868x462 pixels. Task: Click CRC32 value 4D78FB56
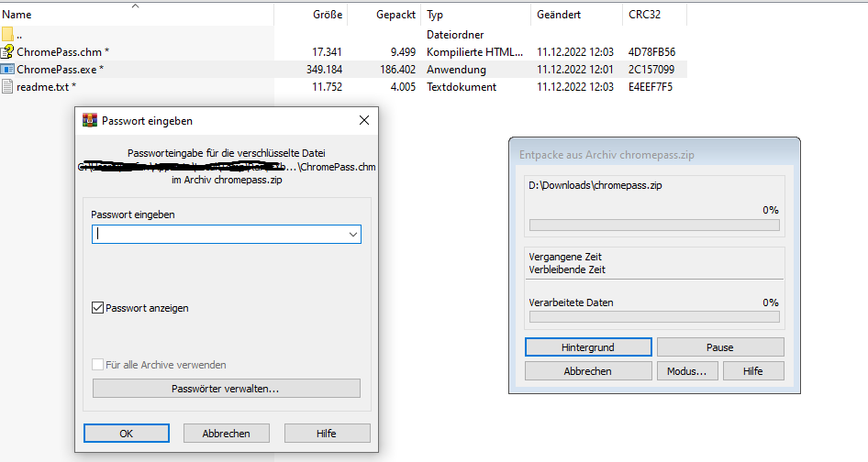pos(651,52)
